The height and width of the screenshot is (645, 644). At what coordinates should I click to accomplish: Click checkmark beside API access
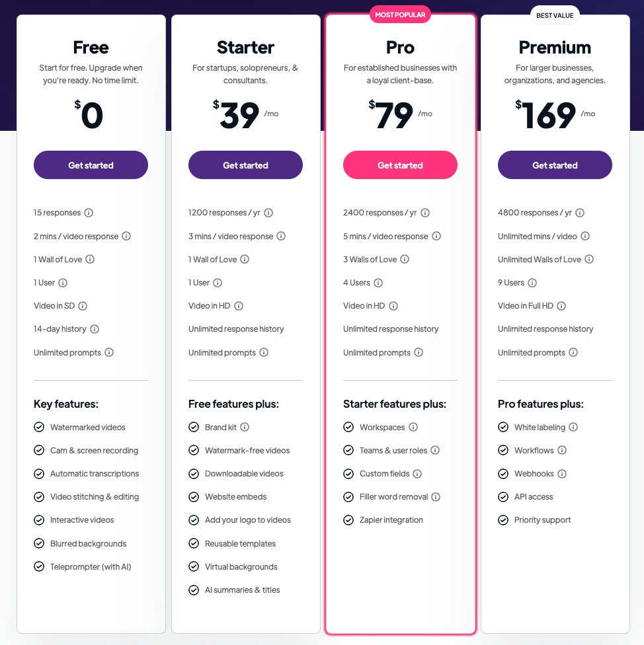[503, 497]
